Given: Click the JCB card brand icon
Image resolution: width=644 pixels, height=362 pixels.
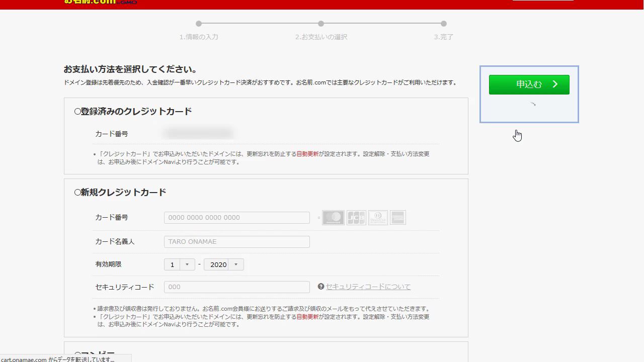Looking at the screenshot, I should click(356, 218).
